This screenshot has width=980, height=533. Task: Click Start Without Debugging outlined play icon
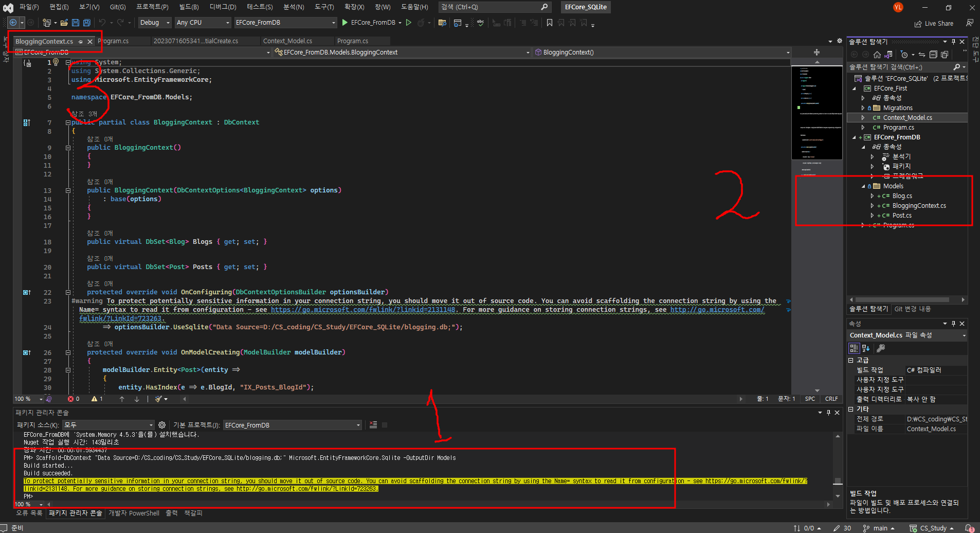[409, 23]
